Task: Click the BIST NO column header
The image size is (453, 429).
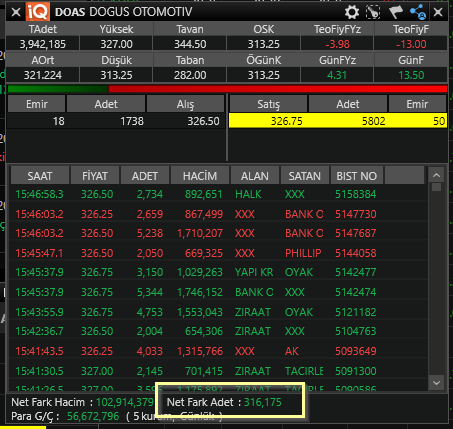Action: tap(357, 176)
